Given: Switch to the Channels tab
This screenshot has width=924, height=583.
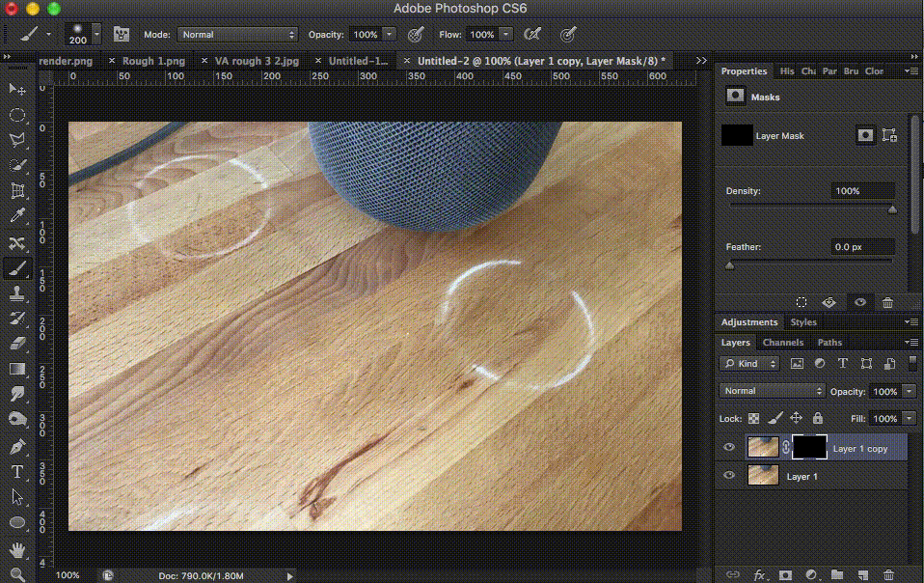Looking at the screenshot, I should 782,342.
